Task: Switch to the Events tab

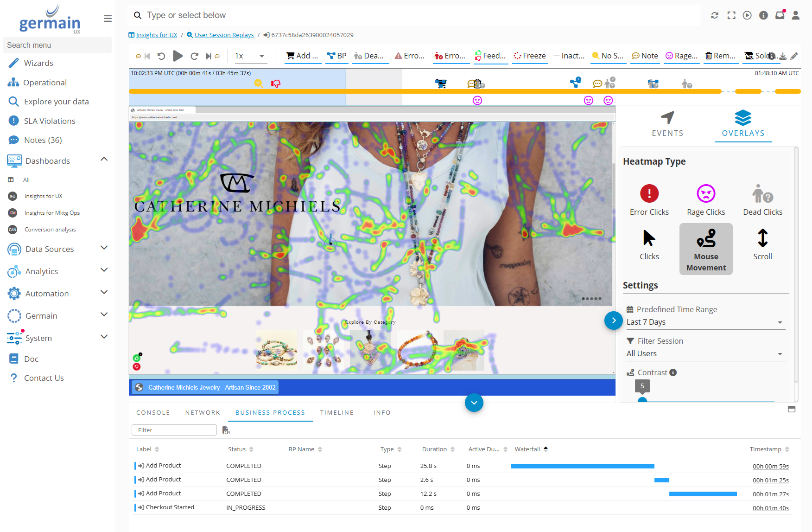Action: click(667, 124)
